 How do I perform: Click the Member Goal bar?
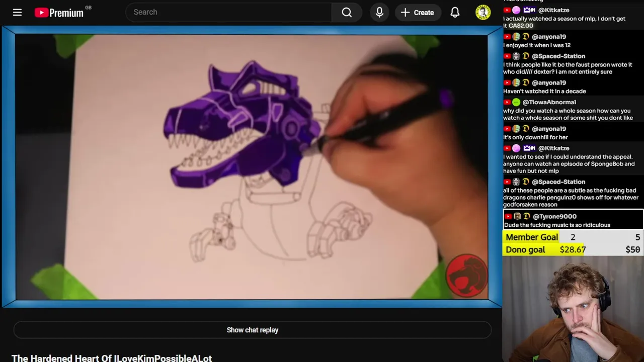click(x=573, y=237)
